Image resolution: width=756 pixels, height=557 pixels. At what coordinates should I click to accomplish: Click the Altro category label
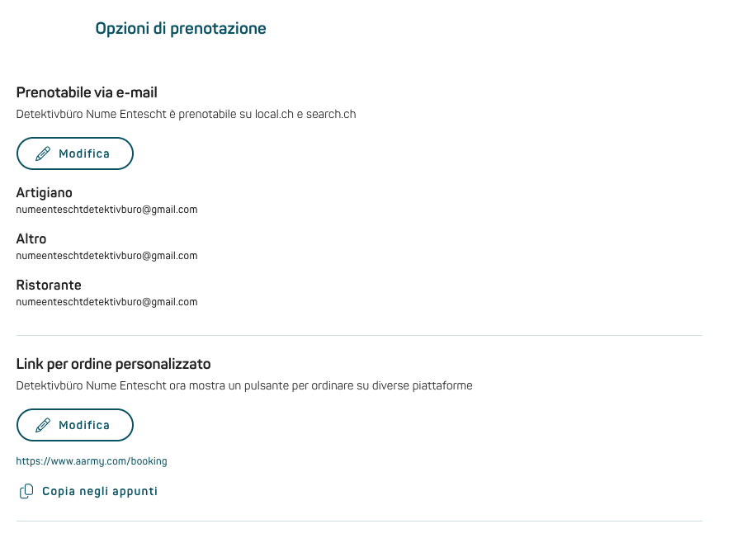[31, 238]
